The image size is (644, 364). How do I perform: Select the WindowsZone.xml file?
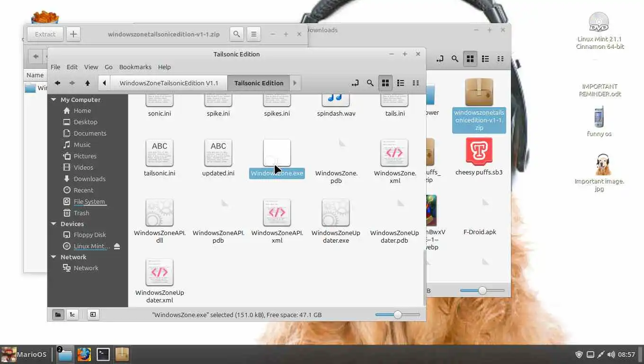(395, 162)
